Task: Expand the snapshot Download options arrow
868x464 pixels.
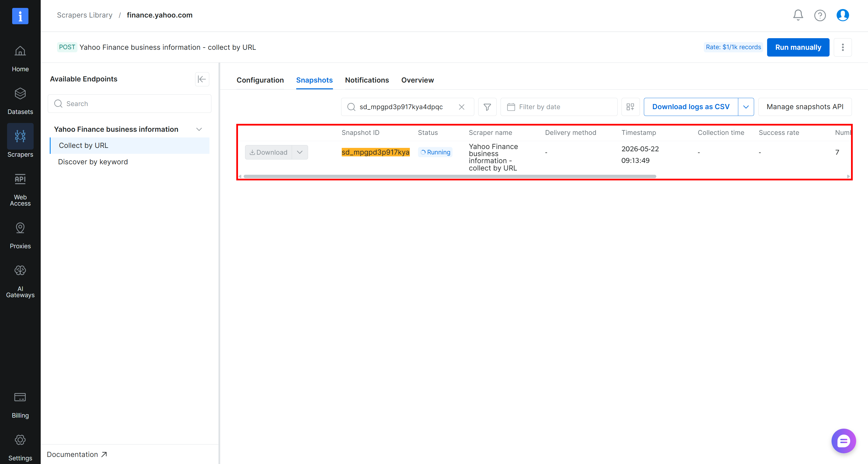Action: coord(300,152)
